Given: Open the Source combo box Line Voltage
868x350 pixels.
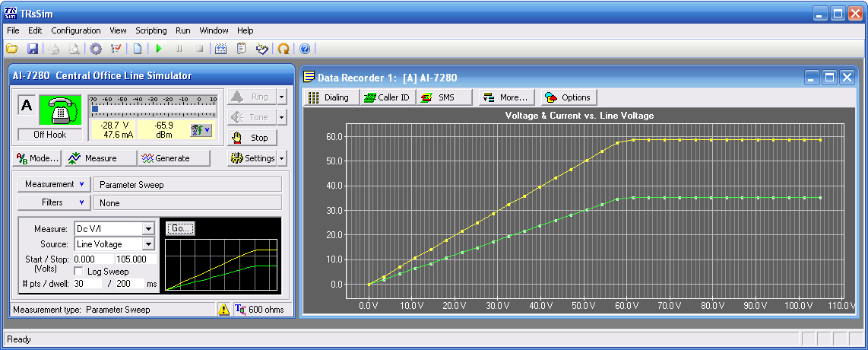Looking at the screenshot, I should click(x=115, y=244).
